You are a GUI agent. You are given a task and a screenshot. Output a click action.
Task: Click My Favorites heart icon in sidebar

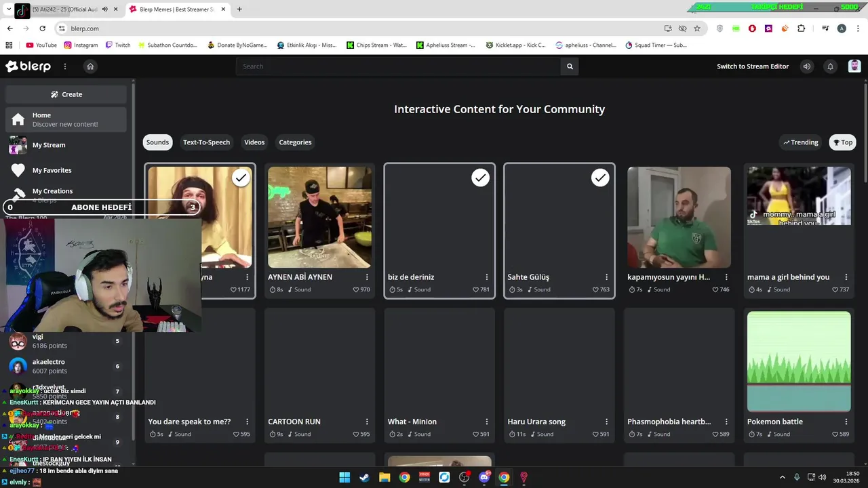[18, 170]
